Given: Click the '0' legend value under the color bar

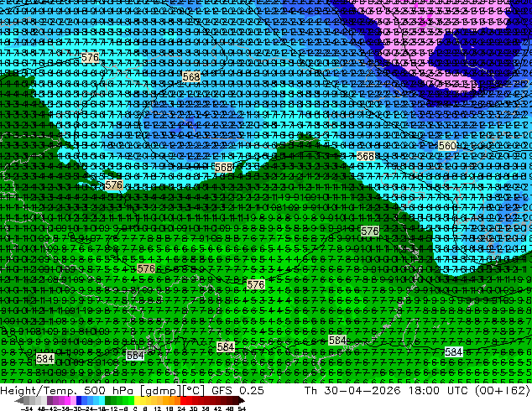Looking at the screenshot, I should [135, 408].
